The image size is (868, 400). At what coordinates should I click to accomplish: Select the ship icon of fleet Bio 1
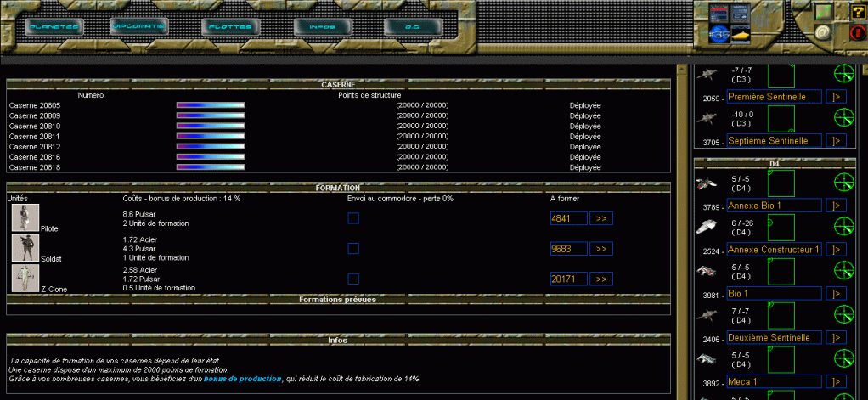click(x=706, y=271)
